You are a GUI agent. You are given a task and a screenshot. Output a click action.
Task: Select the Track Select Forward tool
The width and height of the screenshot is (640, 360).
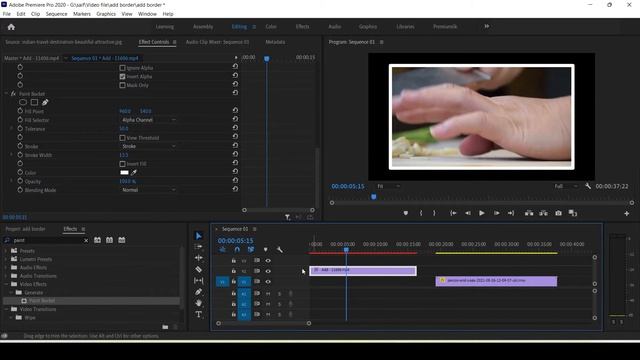pyautogui.click(x=199, y=247)
